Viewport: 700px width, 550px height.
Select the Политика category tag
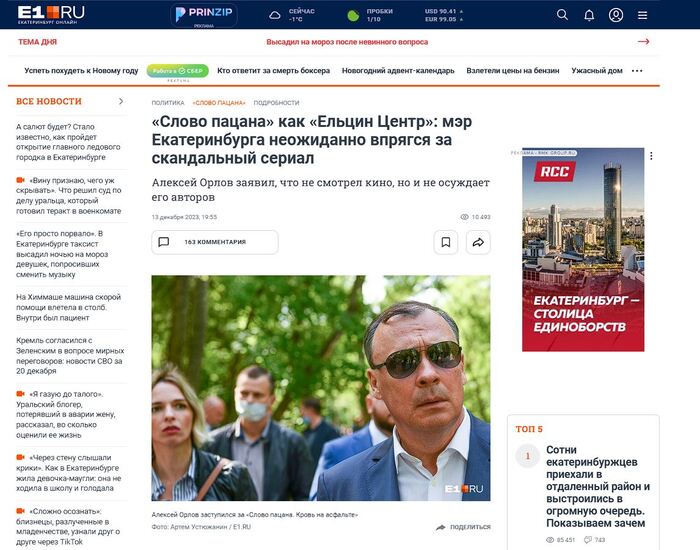click(168, 103)
